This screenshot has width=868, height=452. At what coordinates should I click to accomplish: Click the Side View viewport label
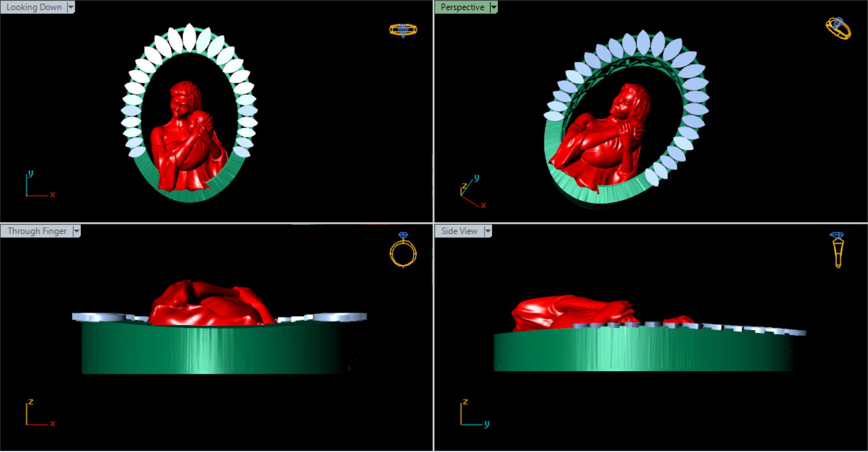tap(459, 231)
